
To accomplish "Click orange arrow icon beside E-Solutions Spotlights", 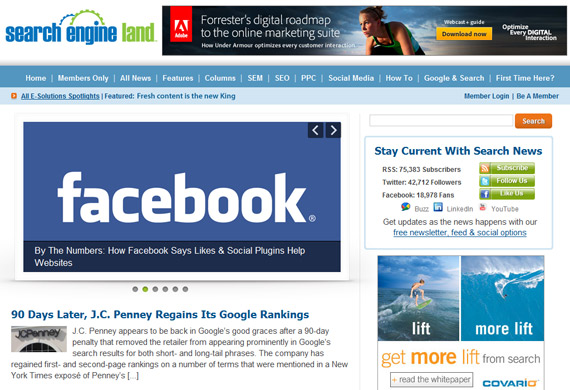I will (14, 96).
